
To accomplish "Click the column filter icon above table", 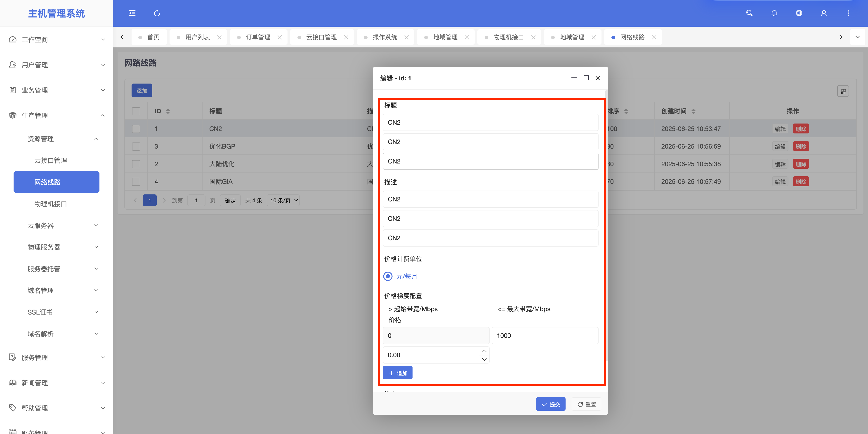I will (843, 91).
